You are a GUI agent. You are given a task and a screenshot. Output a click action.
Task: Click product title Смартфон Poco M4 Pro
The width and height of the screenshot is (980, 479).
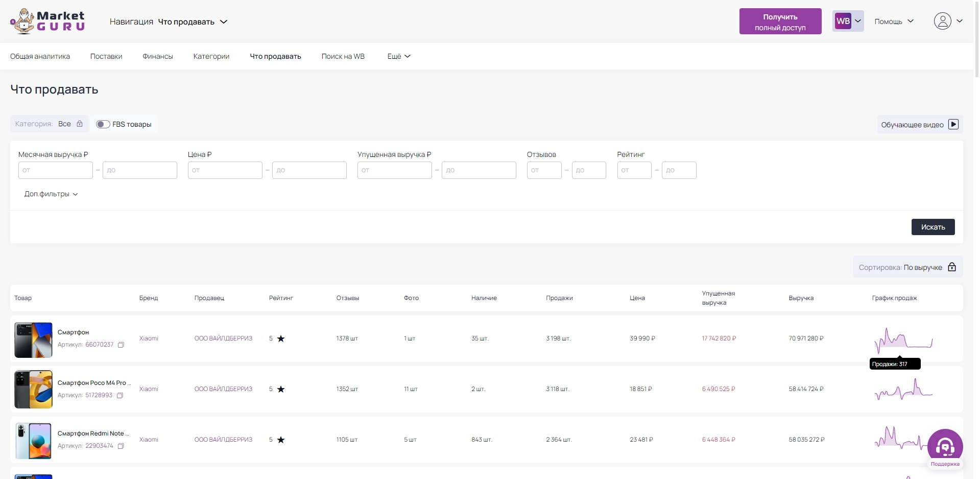point(94,383)
